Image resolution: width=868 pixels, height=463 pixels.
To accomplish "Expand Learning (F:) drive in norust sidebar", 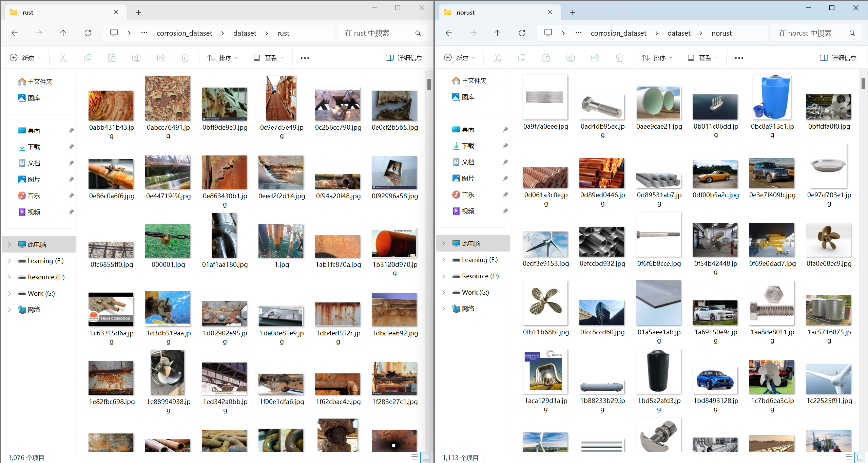I will pyautogui.click(x=443, y=260).
